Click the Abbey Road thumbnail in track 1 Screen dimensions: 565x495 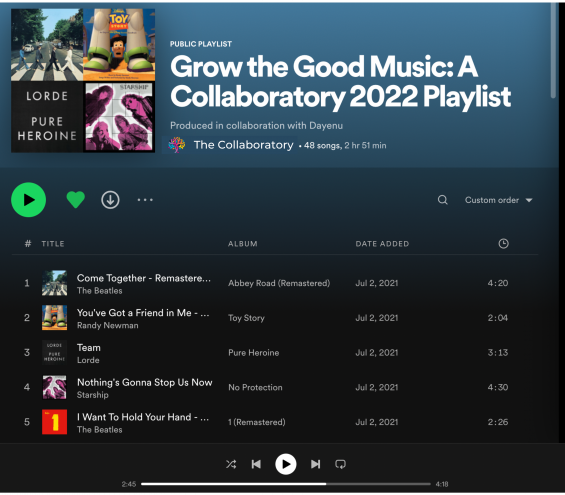pos(54,283)
